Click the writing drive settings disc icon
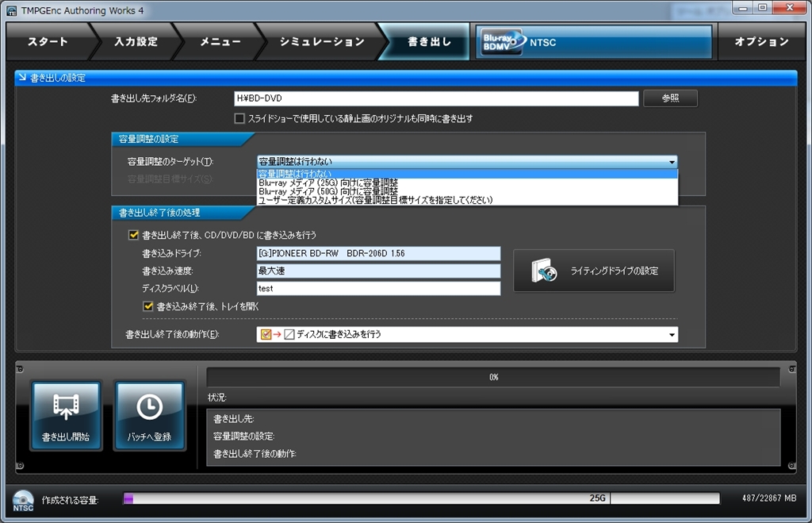This screenshot has width=812, height=523. tap(544, 271)
